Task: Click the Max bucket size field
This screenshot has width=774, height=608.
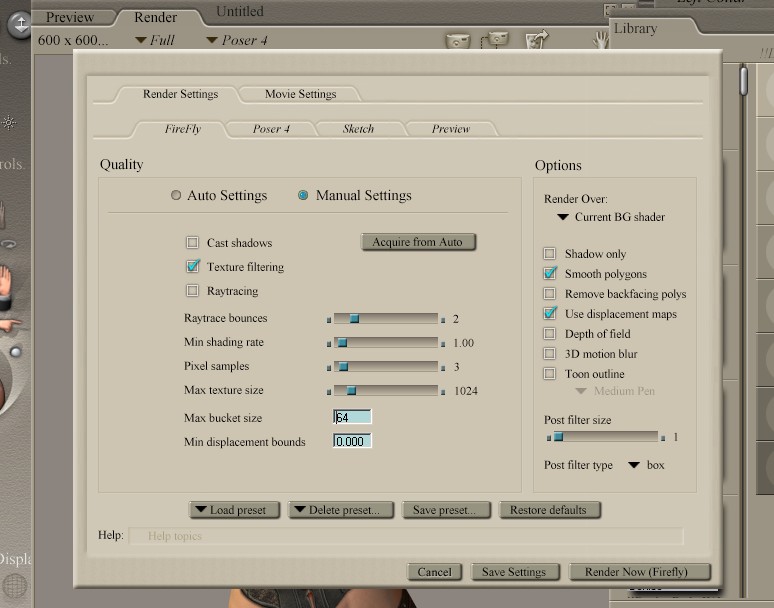Action: pos(352,417)
